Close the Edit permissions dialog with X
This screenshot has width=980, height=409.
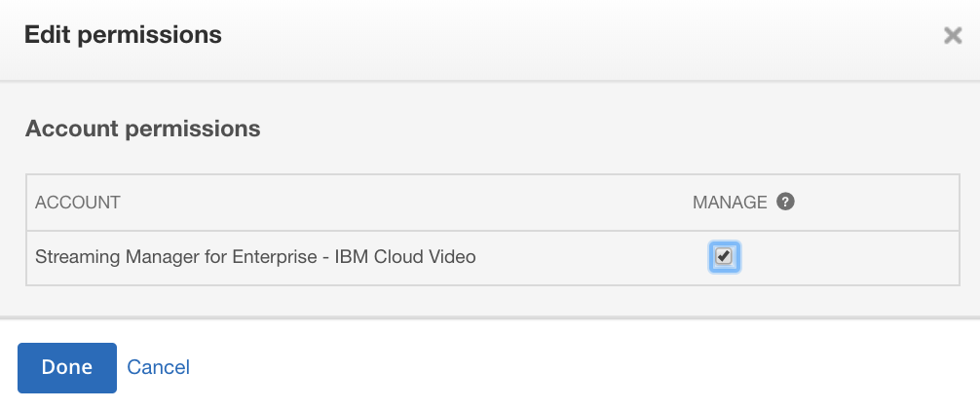[x=953, y=36]
